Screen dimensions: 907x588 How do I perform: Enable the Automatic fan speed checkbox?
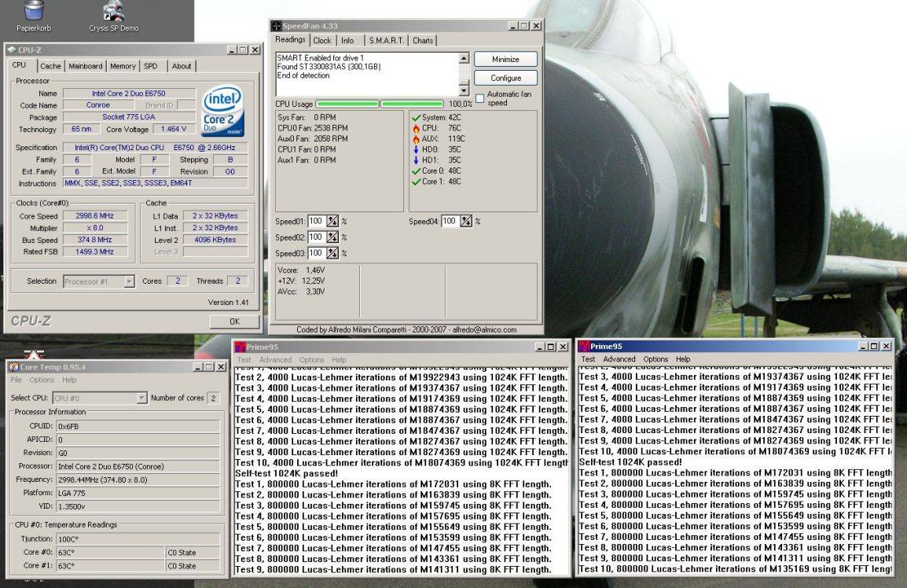click(480, 98)
